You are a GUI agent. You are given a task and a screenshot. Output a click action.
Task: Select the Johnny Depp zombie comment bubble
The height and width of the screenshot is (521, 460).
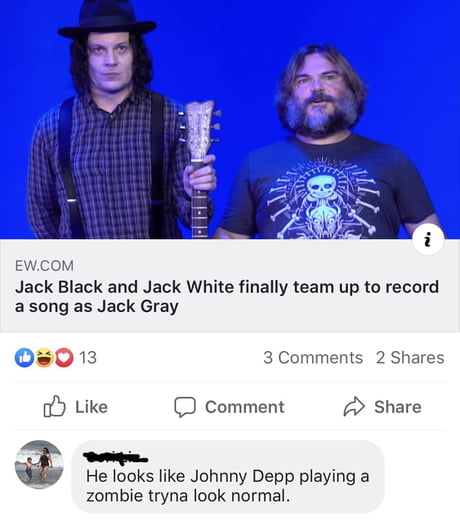[x=228, y=476]
